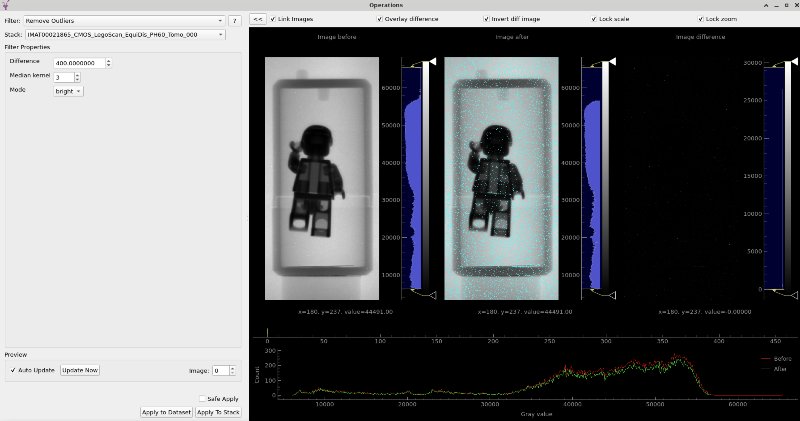The width and height of the screenshot is (800, 421).
Task: Enable the Safe Apply checkbox
Action: click(201, 398)
